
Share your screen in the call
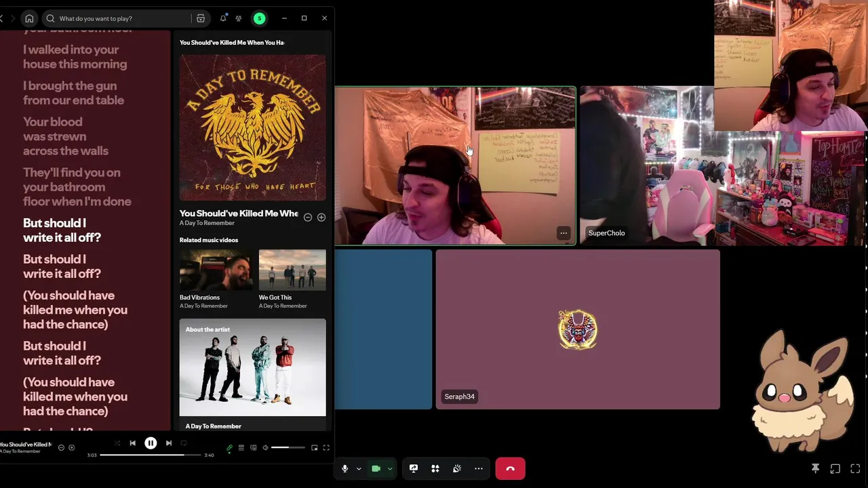coord(414,468)
